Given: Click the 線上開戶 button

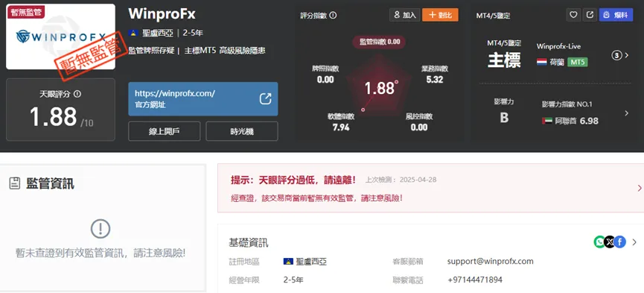Looking at the screenshot, I should [x=165, y=131].
